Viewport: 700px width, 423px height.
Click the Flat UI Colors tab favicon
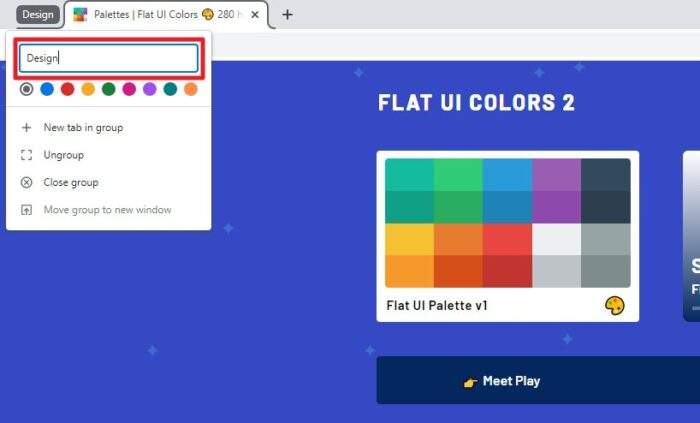(x=80, y=15)
